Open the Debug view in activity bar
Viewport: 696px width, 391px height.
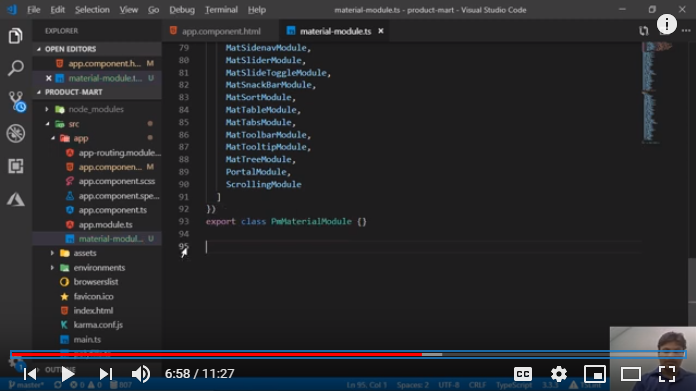coord(16,134)
